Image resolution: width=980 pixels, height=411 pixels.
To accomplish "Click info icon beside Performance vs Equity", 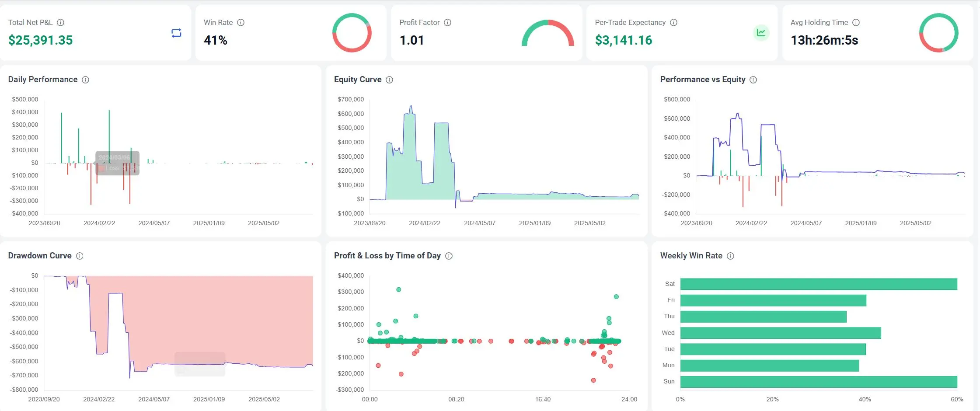I will point(753,80).
